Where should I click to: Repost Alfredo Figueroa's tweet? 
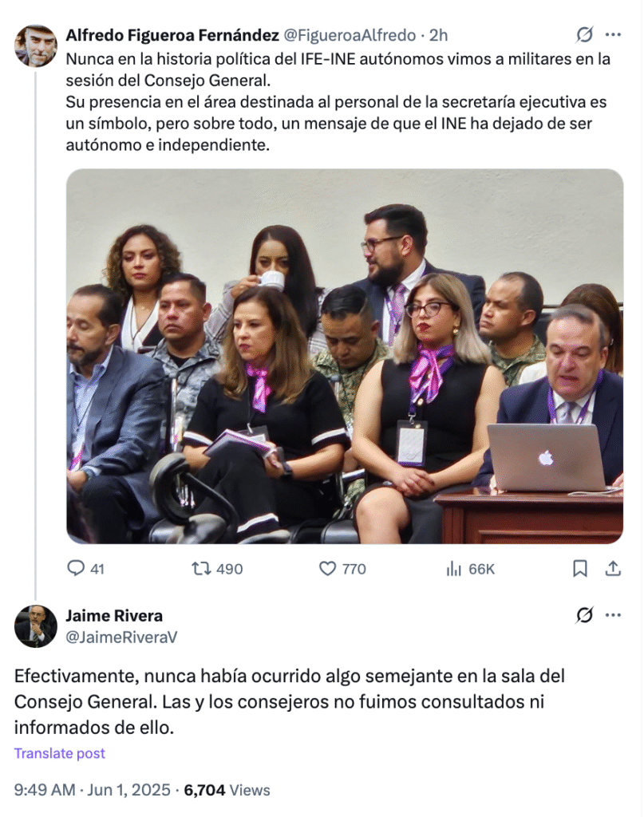pos(201,568)
